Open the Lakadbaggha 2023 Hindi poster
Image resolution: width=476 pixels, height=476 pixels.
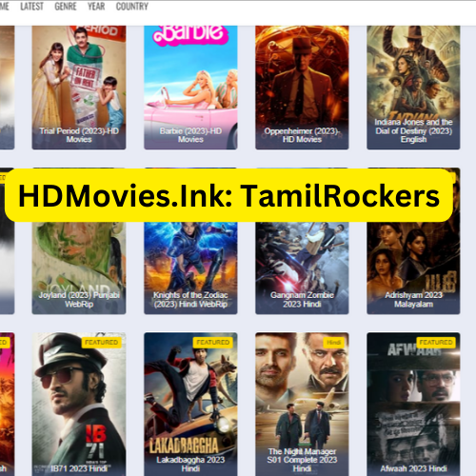[x=190, y=404]
